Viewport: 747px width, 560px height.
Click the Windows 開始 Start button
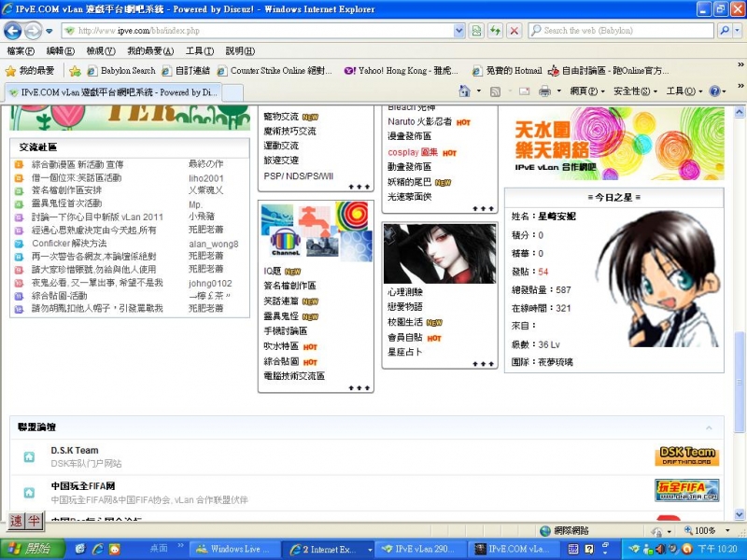tap(32, 549)
